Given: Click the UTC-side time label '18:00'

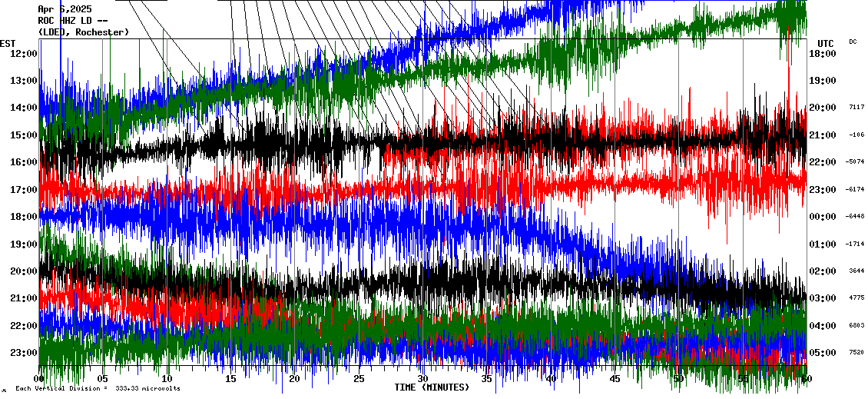Looking at the screenshot, I should 823,54.
